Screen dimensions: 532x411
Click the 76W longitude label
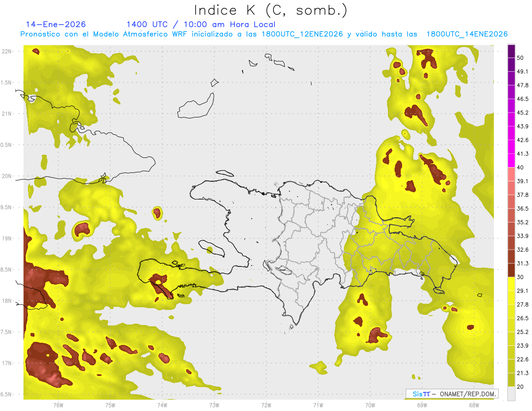pyautogui.click(x=58, y=405)
